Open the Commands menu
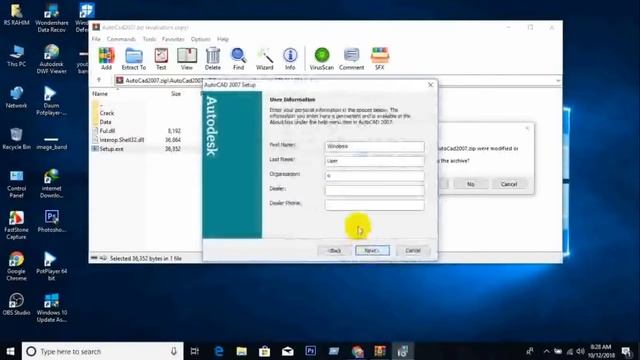The height and width of the screenshot is (360, 640). pyautogui.click(x=121, y=39)
